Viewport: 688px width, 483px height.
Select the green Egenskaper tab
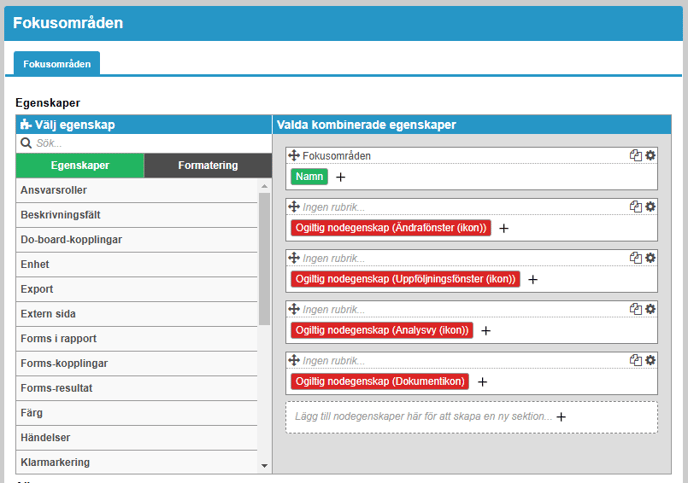[80, 166]
